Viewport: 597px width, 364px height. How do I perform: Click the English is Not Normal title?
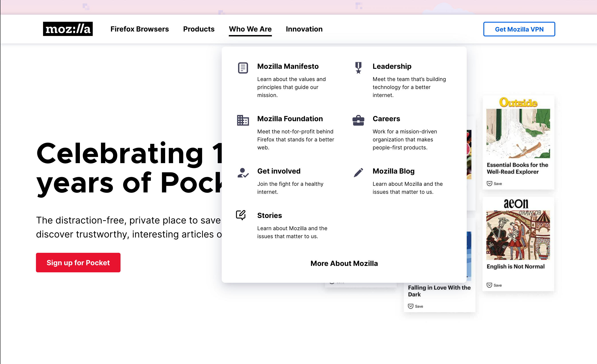[x=516, y=266]
